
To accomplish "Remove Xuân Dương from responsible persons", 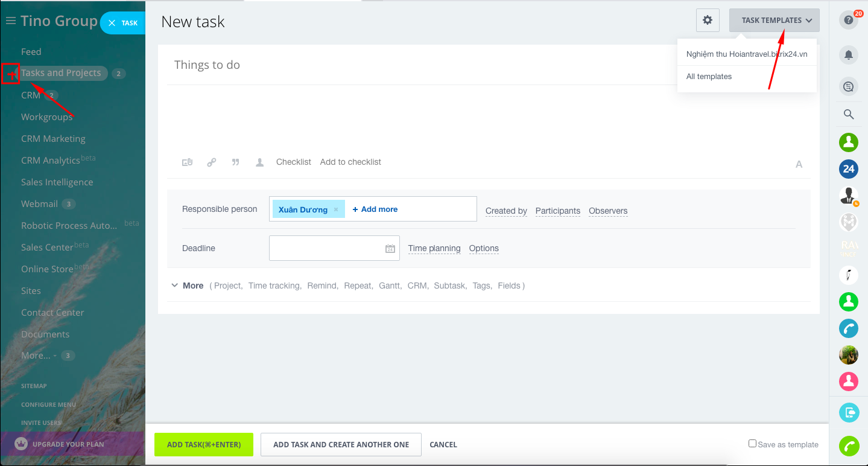I will 336,209.
